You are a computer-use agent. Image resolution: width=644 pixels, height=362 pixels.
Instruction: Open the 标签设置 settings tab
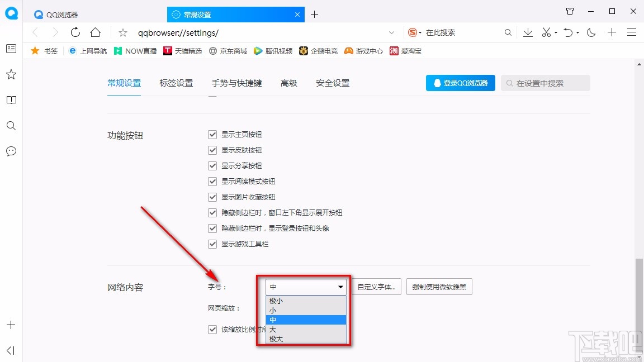176,83
